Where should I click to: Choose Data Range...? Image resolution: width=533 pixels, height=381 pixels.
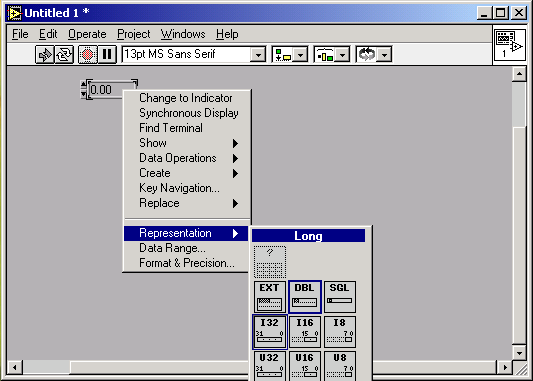(187, 248)
